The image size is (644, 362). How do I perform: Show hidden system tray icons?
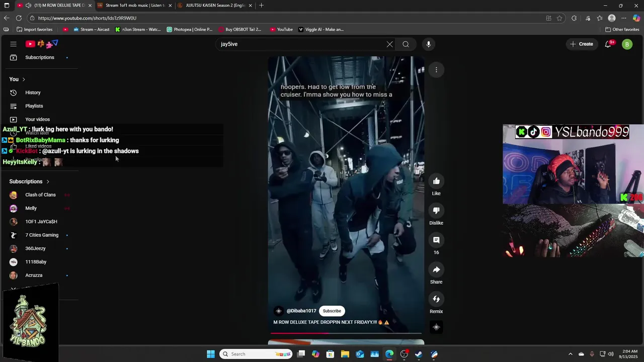pyautogui.click(x=570, y=354)
